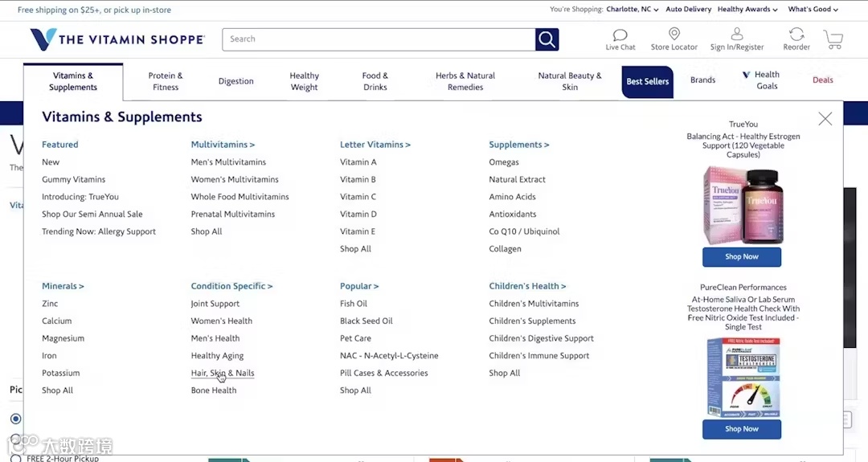Click Shop Now under TrueYou product
The image size is (868, 462).
point(742,257)
